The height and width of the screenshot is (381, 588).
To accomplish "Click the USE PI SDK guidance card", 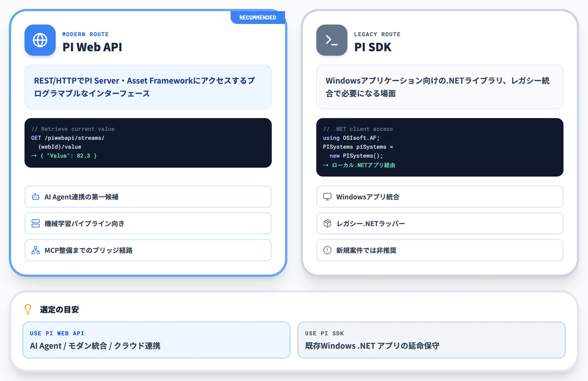I will tap(432, 340).
